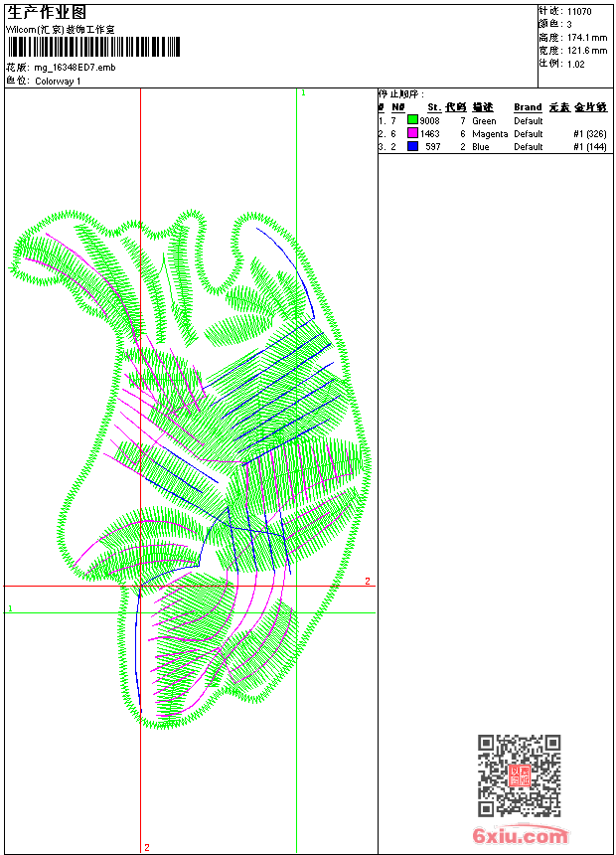Click the green color swatch in the stop sequence

tap(412, 120)
